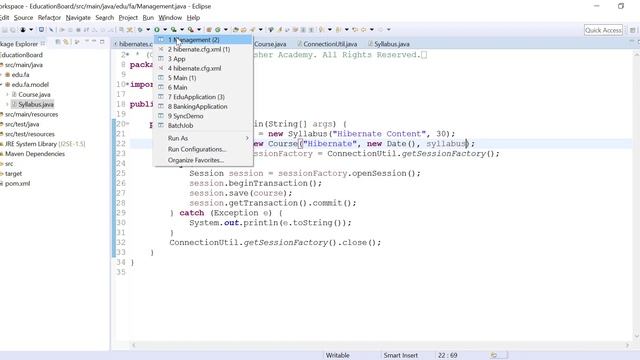The height and width of the screenshot is (360, 640).
Task: Click the External Tools run icon
Action: [191, 29]
